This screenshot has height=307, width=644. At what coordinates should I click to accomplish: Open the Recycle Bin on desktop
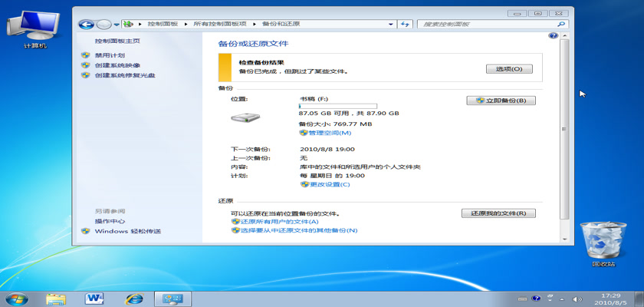[603, 241]
